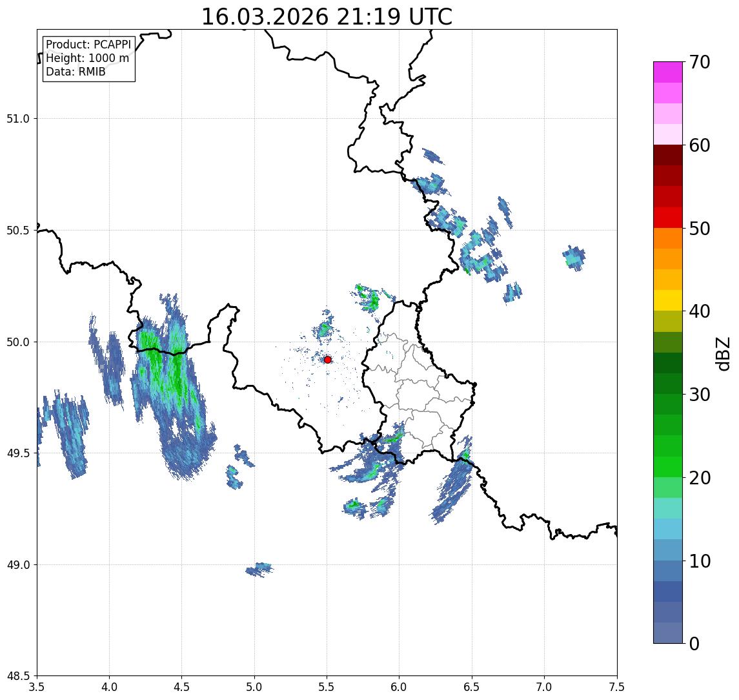Click latitude tick label '51.0'

(x=17, y=119)
